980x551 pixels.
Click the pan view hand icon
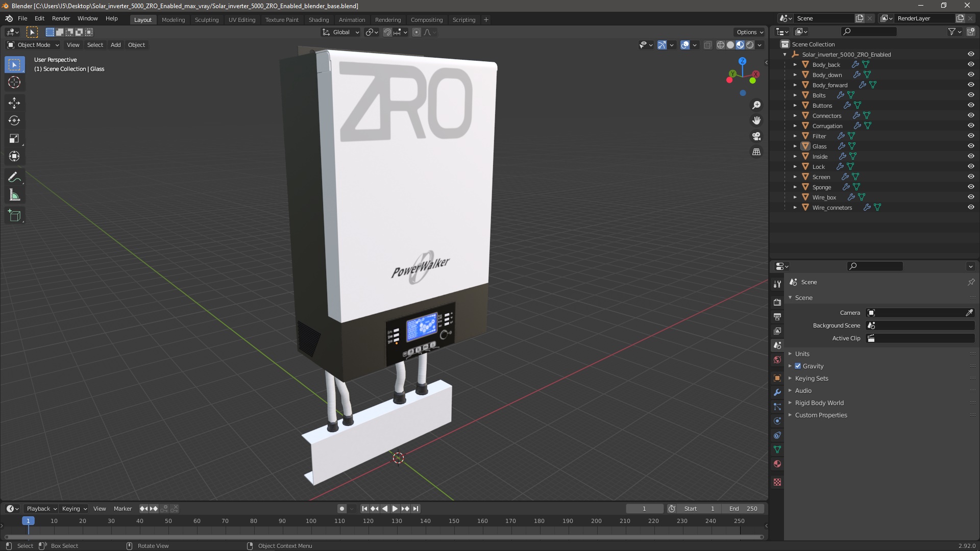point(756,120)
